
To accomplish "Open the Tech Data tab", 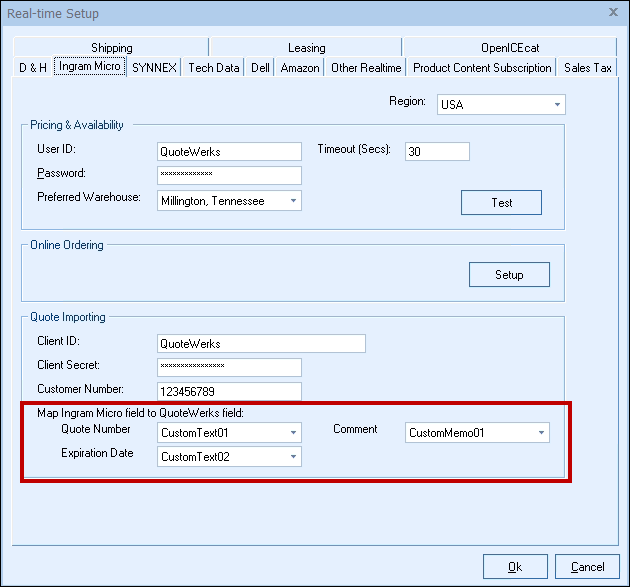I will tap(214, 67).
